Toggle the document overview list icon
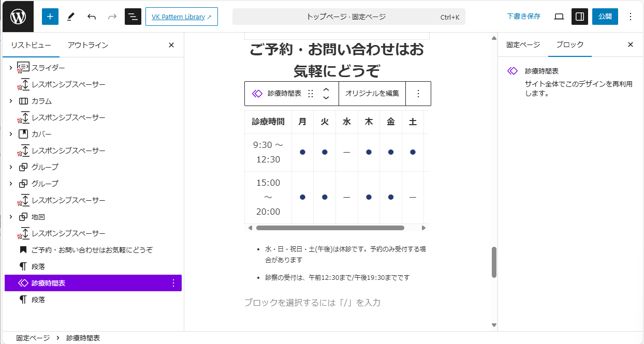This screenshot has width=644, height=344. pyautogui.click(x=133, y=17)
